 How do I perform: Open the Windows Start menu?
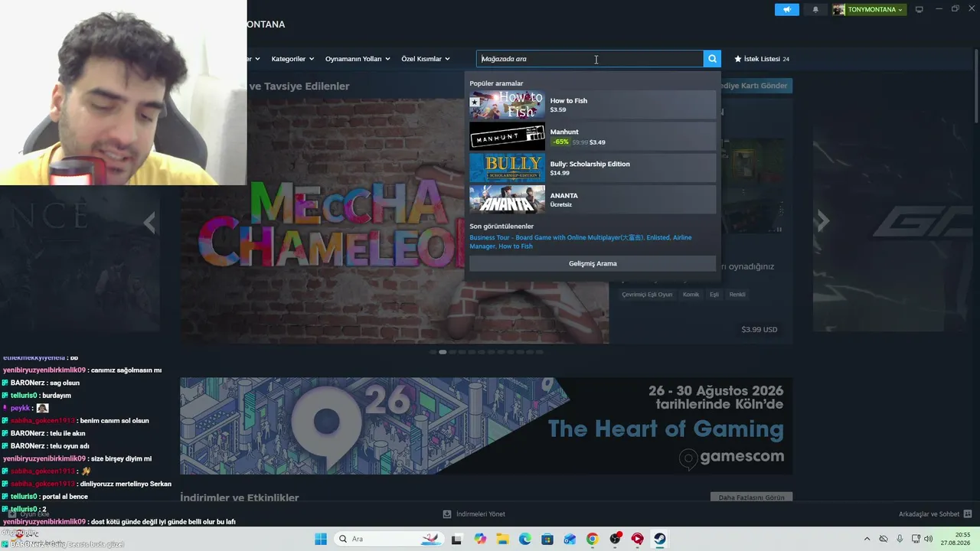click(x=321, y=539)
